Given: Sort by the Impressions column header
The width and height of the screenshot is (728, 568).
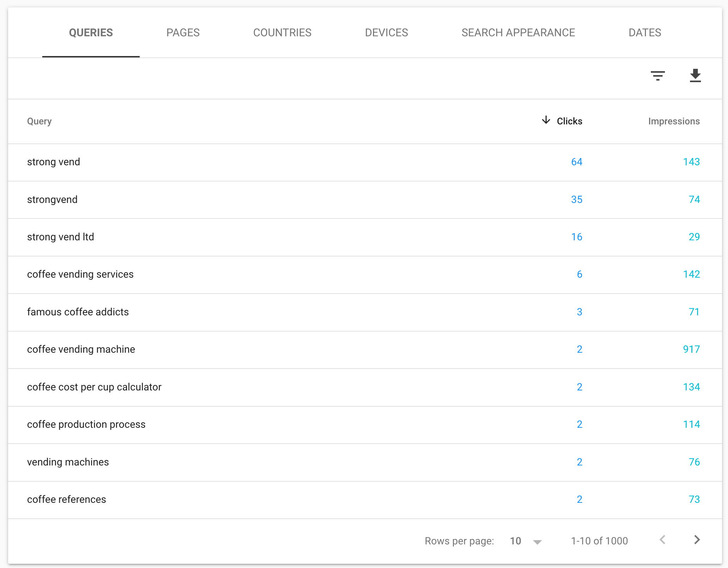Looking at the screenshot, I should click(674, 121).
